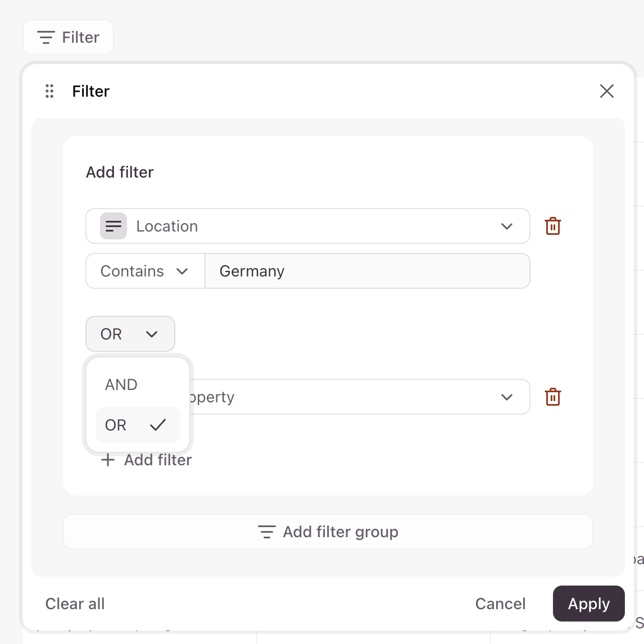This screenshot has height=644, width=644.
Task: Click the Add filter group icon
Action: click(266, 532)
